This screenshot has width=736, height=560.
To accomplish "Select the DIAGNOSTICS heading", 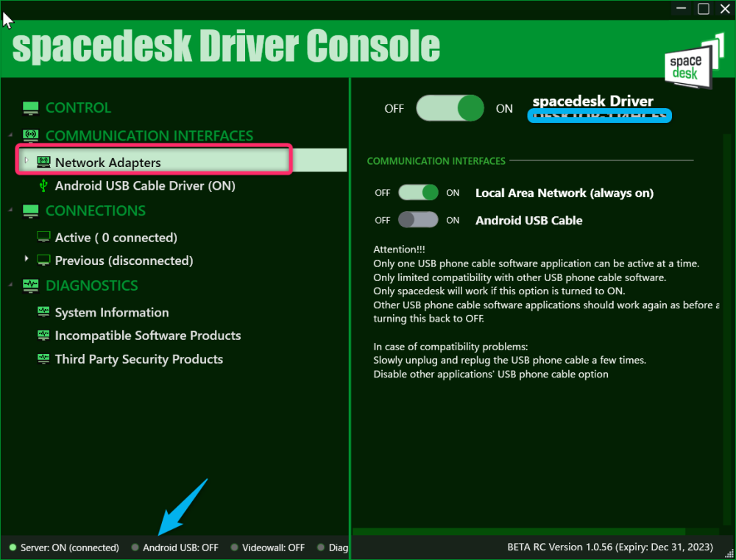I will tap(92, 286).
